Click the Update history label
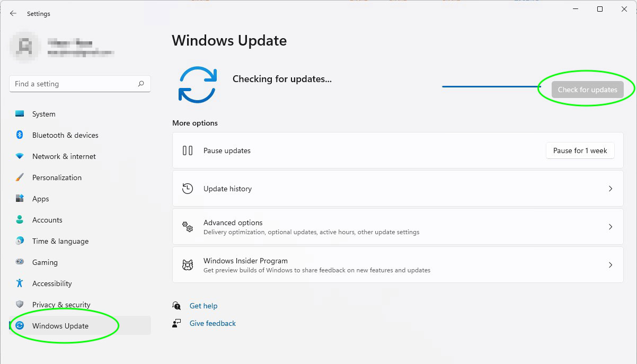This screenshot has width=637, height=364. pos(227,189)
